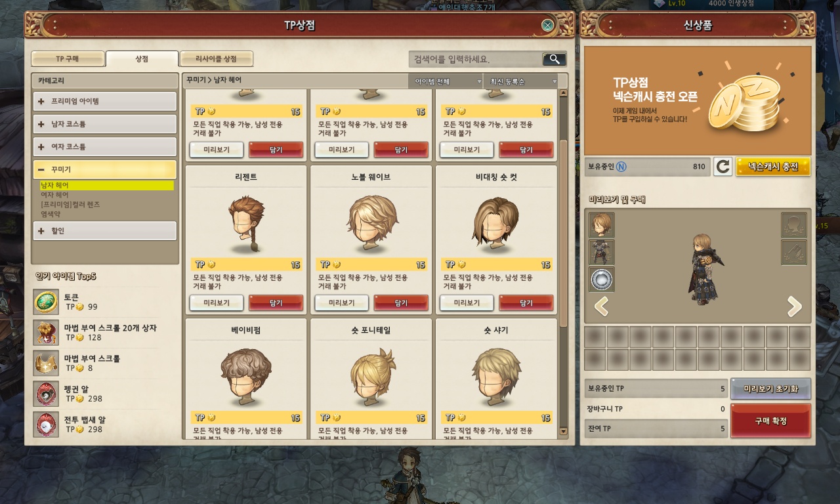
Task: Open the 최신 등록순 sort dropdown
Action: tap(521, 81)
